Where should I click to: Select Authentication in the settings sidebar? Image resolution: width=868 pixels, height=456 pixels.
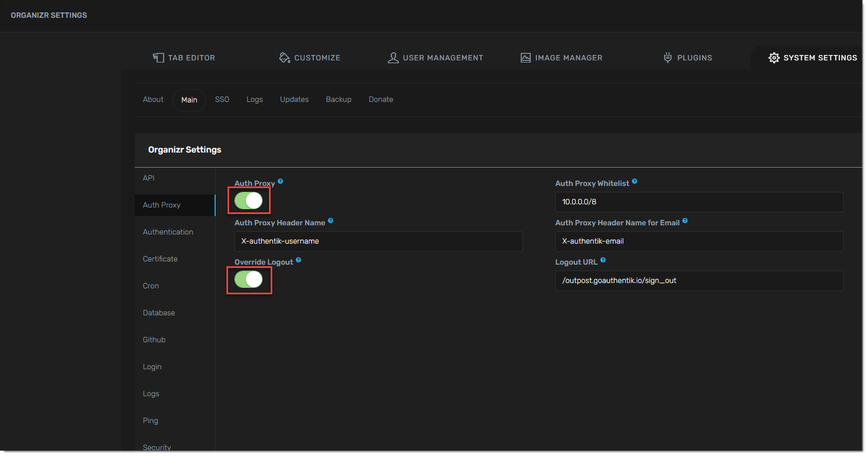pyautogui.click(x=168, y=232)
